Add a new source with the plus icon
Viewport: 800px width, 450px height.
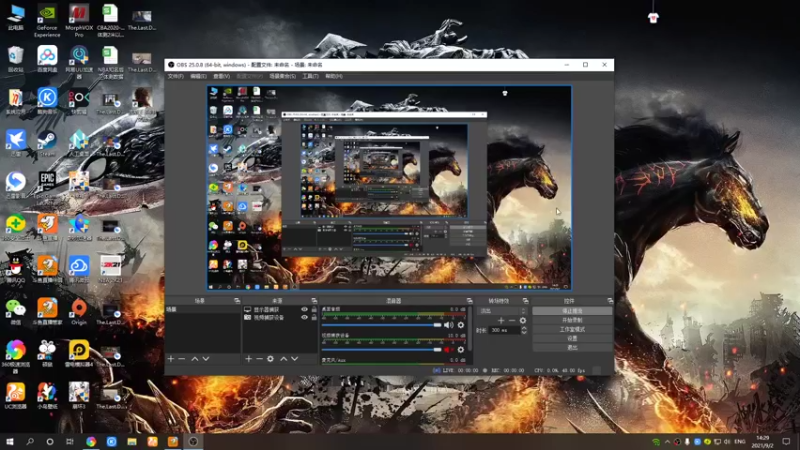[x=248, y=359]
